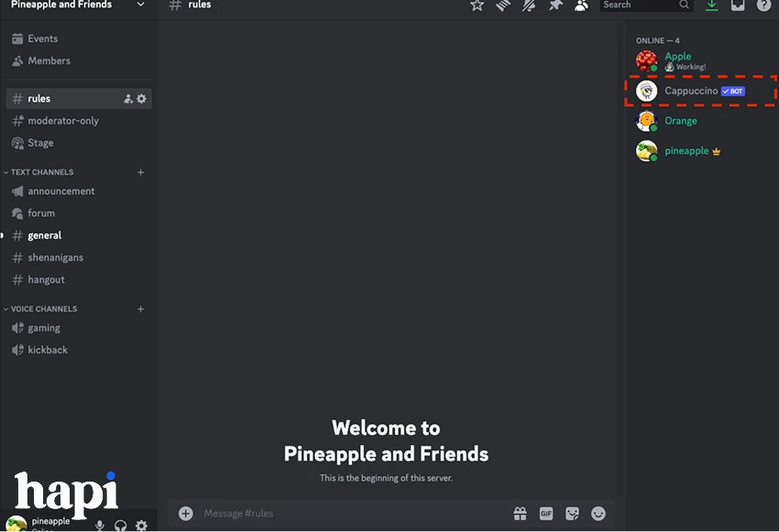The image size is (779, 532).
Task: Open the emoji picker
Action: tap(598, 514)
